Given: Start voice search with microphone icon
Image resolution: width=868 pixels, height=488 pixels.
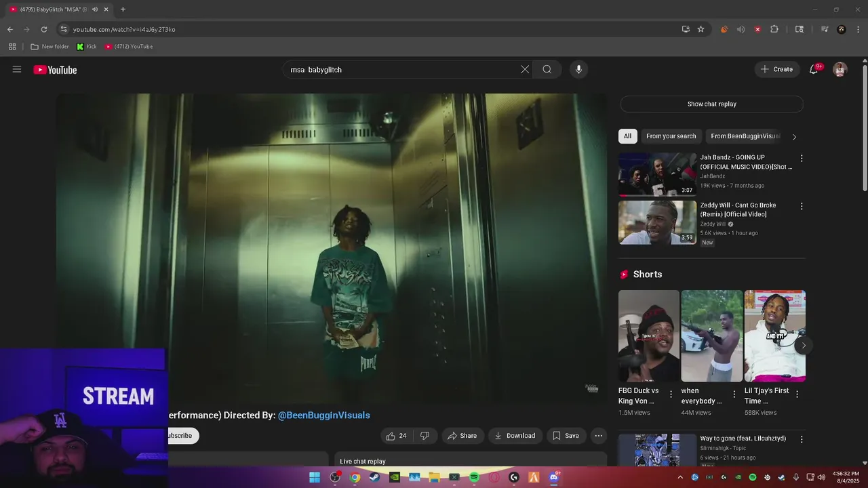Looking at the screenshot, I should click(578, 69).
